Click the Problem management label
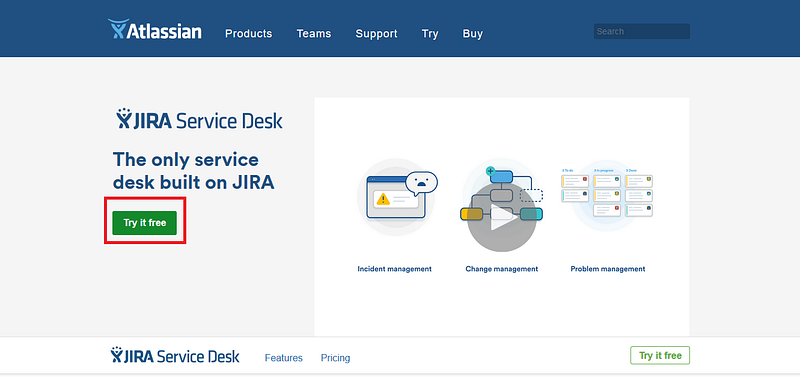This screenshot has width=800, height=377. click(608, 269)
